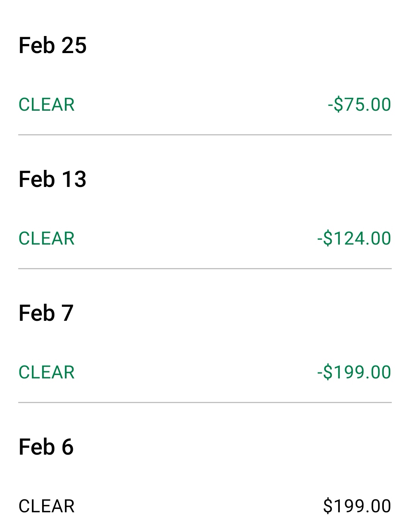Select the -$199.00 green amount

click(x=354, y=372)
